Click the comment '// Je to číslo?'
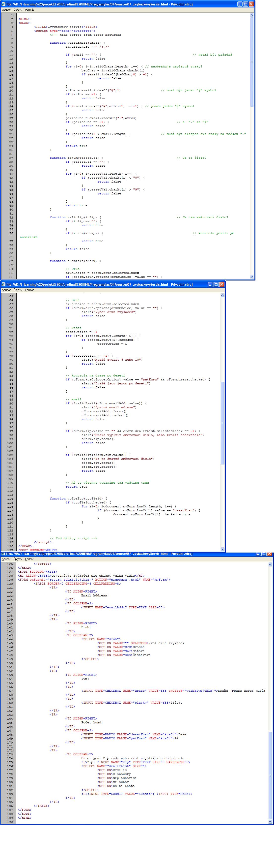Viewport: 274px width, 868px height. tap(191, 158)
